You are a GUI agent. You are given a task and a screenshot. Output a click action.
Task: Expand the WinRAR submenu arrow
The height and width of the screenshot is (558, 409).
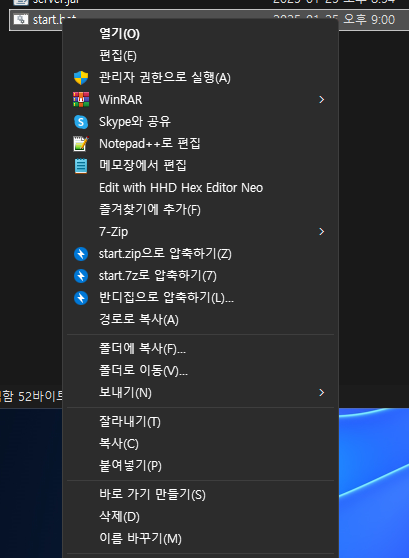tap(322, 100)
